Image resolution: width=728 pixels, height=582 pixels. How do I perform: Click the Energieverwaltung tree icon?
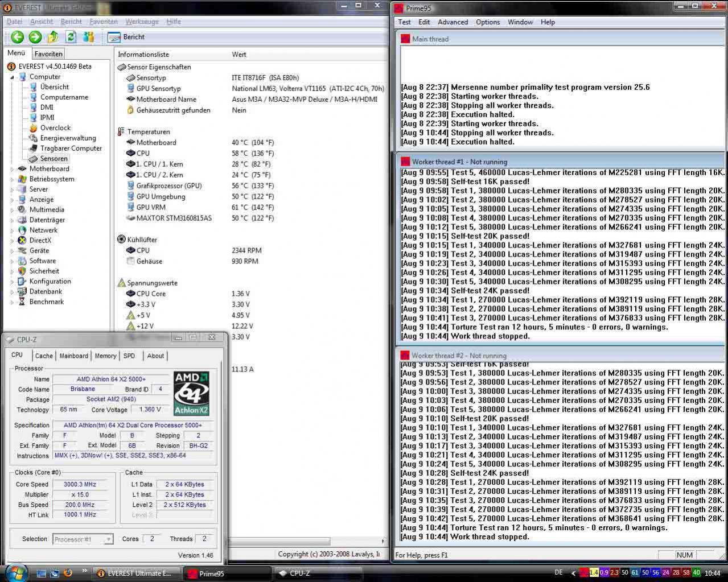pos(34,138)
